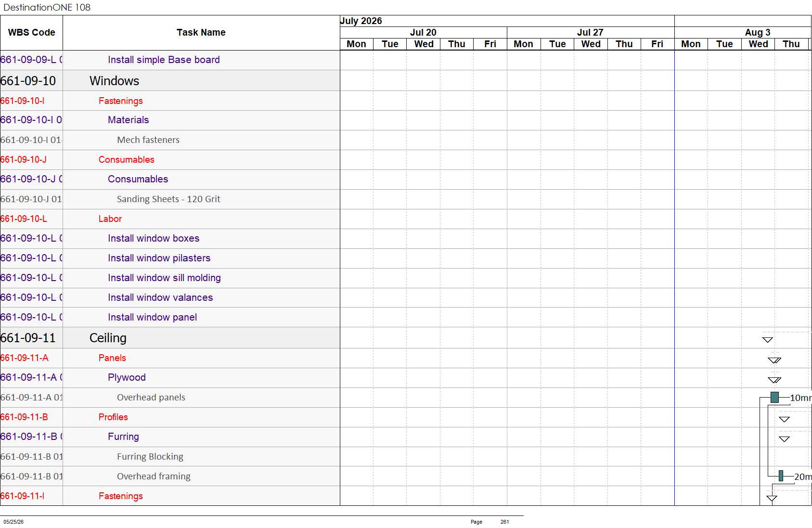Click the ceiling Fastenings summary marker in Gantt
The image size is (812, 528).
[772, 498]
